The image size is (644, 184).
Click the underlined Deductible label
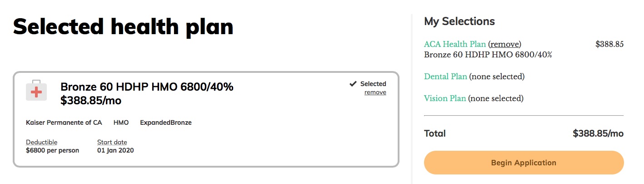[x=42, y=142]
